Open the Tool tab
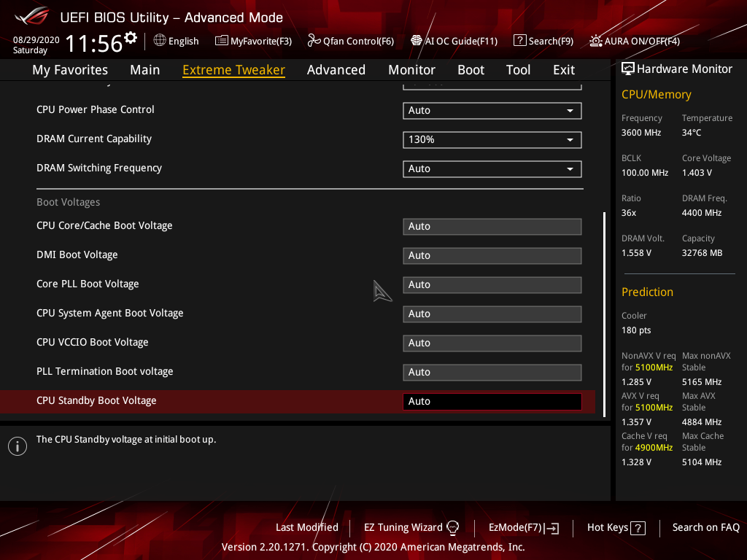Image resolution: width=747 pixels, height=560 pixels. (519, 70)
